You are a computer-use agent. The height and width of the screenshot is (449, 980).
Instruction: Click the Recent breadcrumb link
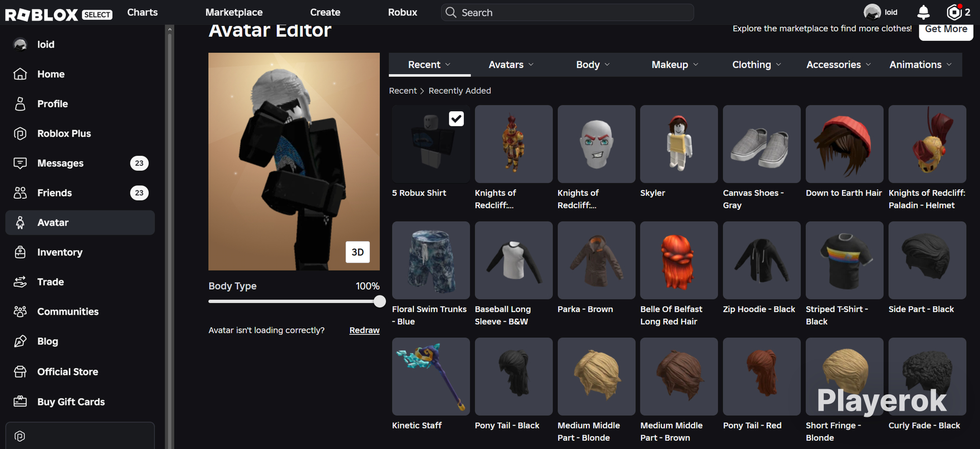click(403, 90)
